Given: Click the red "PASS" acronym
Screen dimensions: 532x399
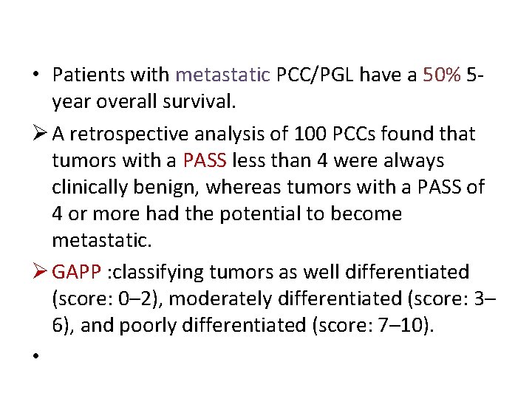Looking at the screenshot, I should 205,160.
